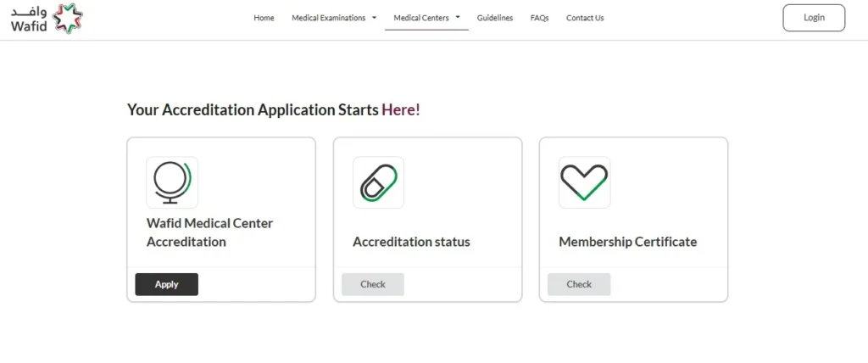Open the FAQs page
This screenshot has width=868, height=363.
click(x=540, y=18)
